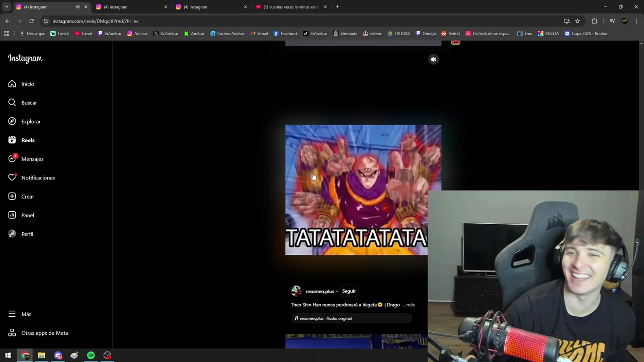Bookmark this page with star icon
The width and height of the screenshot is (644, 362).
[x=578, y=21]
